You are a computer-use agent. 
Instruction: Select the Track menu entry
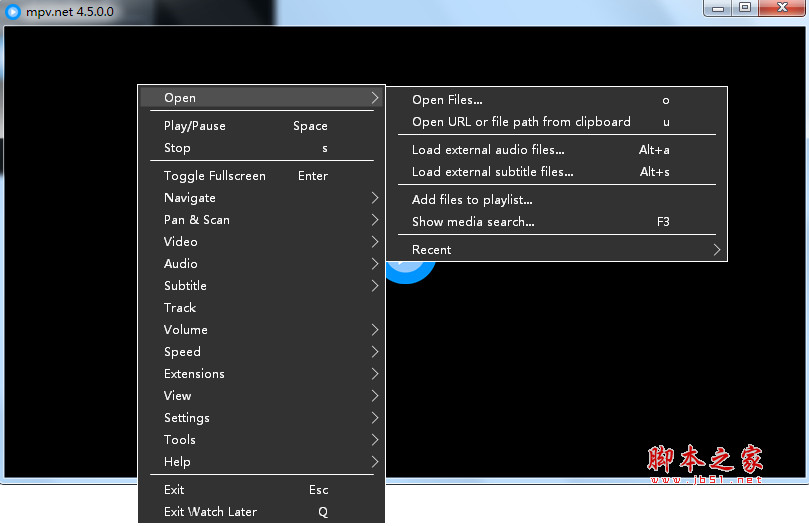coord(262,308)
